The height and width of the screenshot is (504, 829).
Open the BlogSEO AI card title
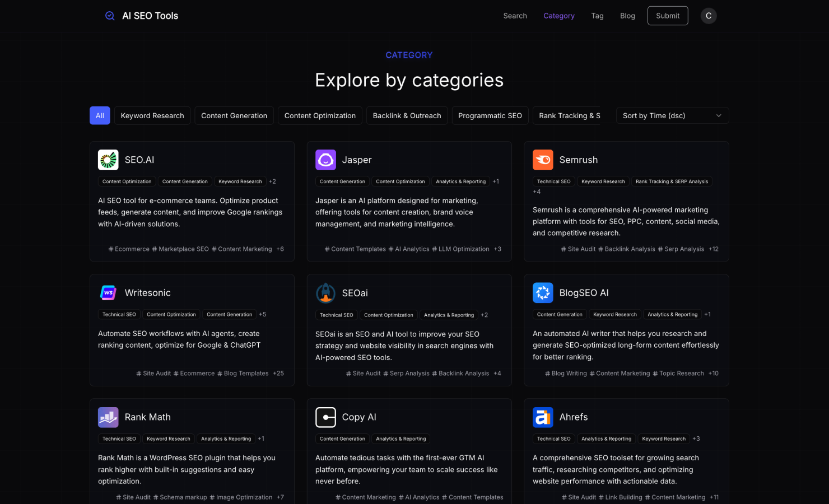click(584, 293)
